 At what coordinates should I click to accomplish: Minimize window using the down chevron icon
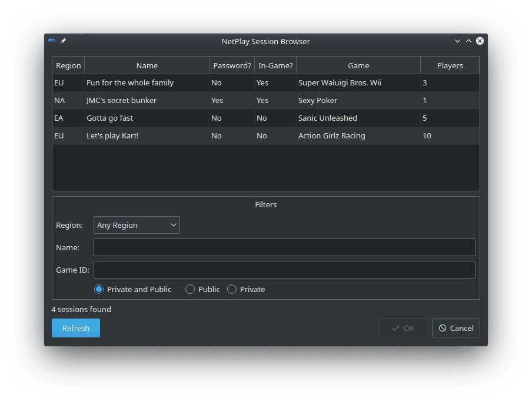pos(457,41)
